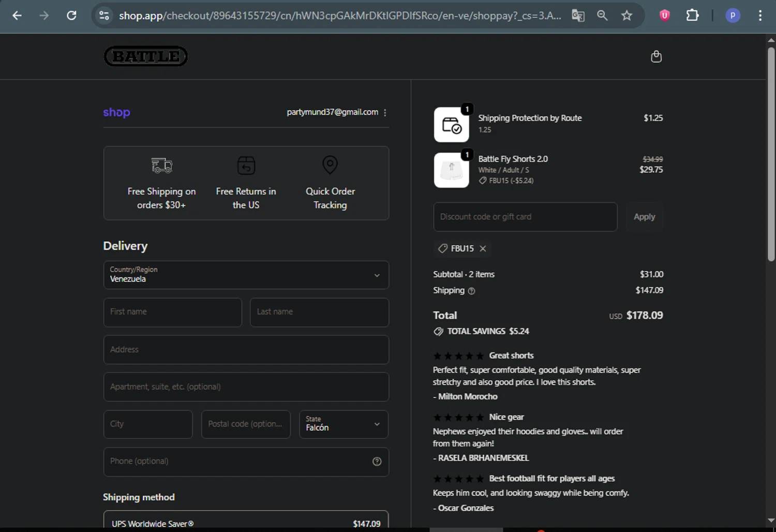Click the Battle Fly Shorts 2.0 title
The image size is (776, 532).
click(513, 159)
